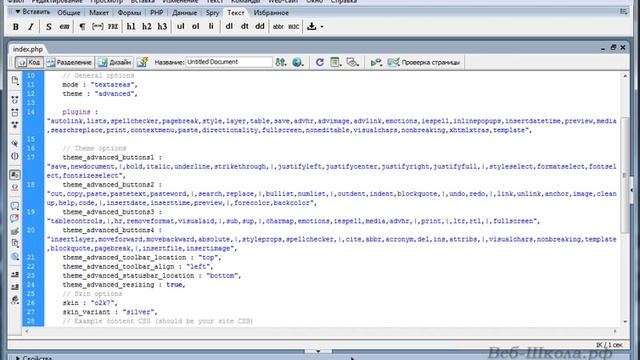640x360 pixels.
Task: Open the Visual Aids dropdown icon
Action: click(353, 62)
